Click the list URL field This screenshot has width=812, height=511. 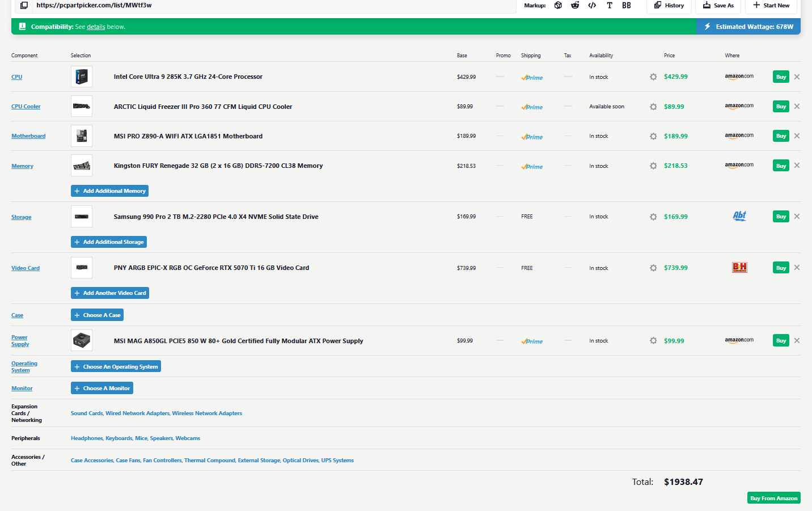(x=274, y=6)
